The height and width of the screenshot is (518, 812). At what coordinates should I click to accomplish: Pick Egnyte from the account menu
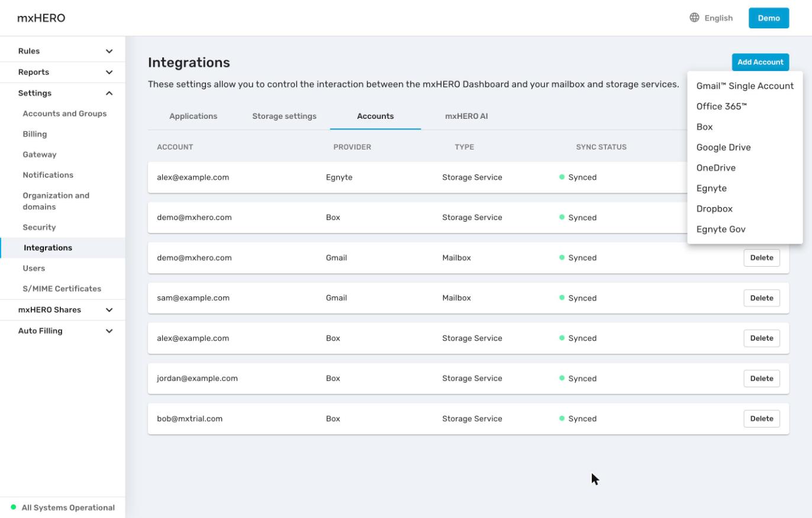point(745,189)
